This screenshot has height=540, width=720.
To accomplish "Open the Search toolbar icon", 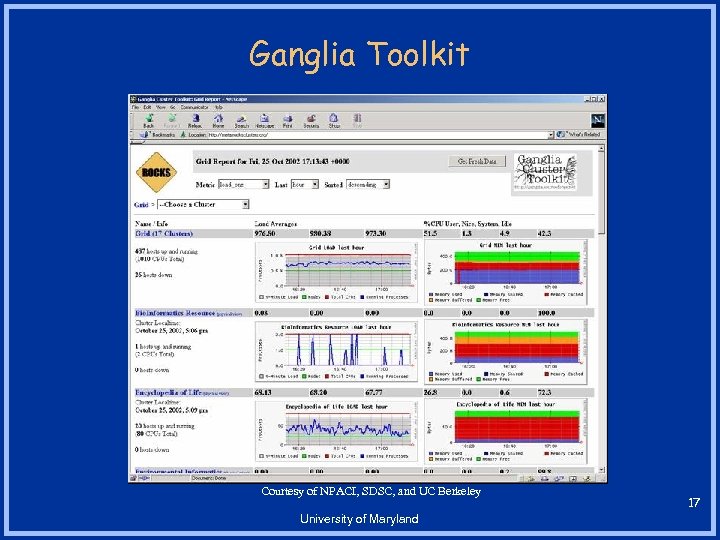I will click(242, 121).
